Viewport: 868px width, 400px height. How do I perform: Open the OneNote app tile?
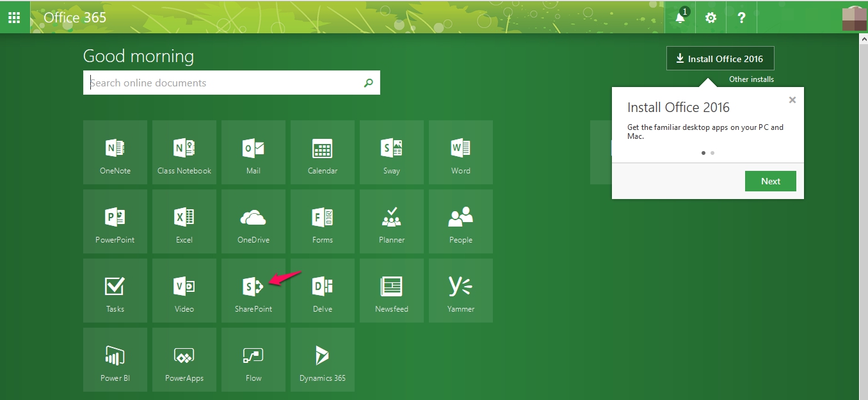115,152
